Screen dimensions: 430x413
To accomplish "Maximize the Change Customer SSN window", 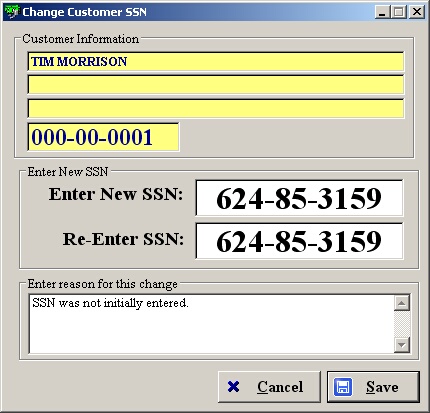I will pyautogui.click(x=399, y=12).
